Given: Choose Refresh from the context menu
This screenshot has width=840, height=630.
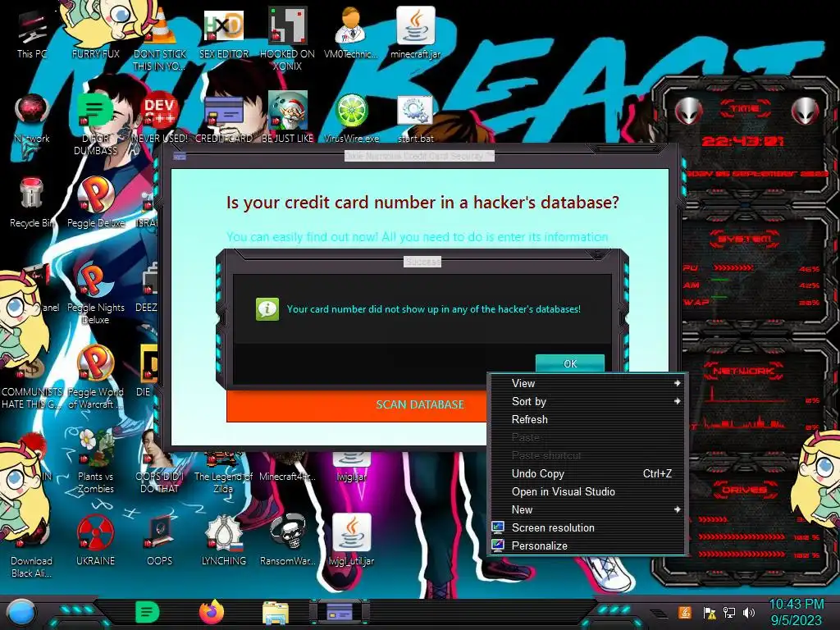Looking at the screenshot, I should [x=587, y=419].
